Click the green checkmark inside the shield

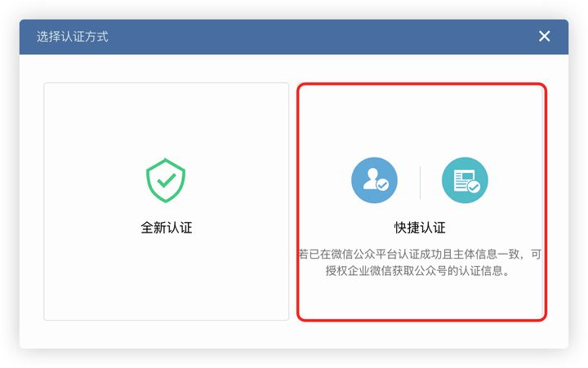coord(167,180)
